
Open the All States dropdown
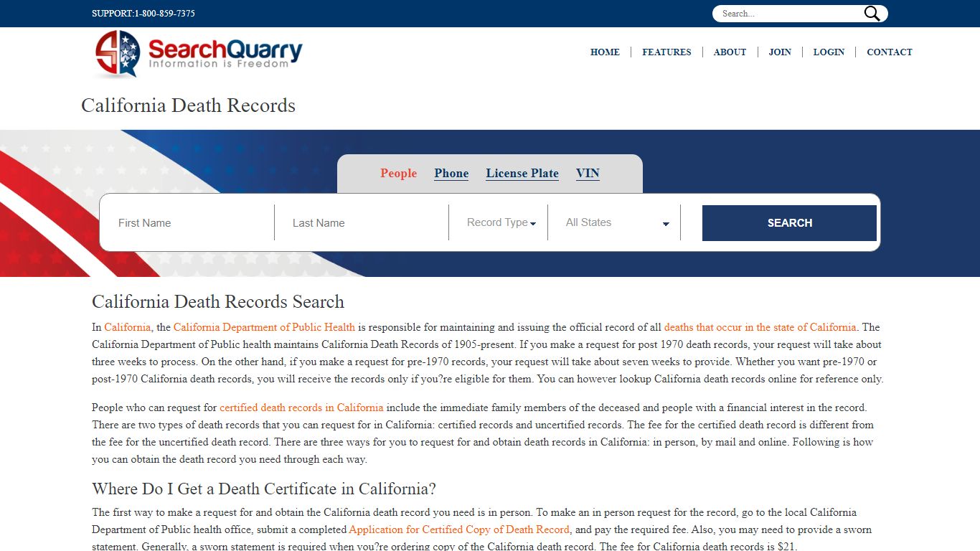point(616,223)
